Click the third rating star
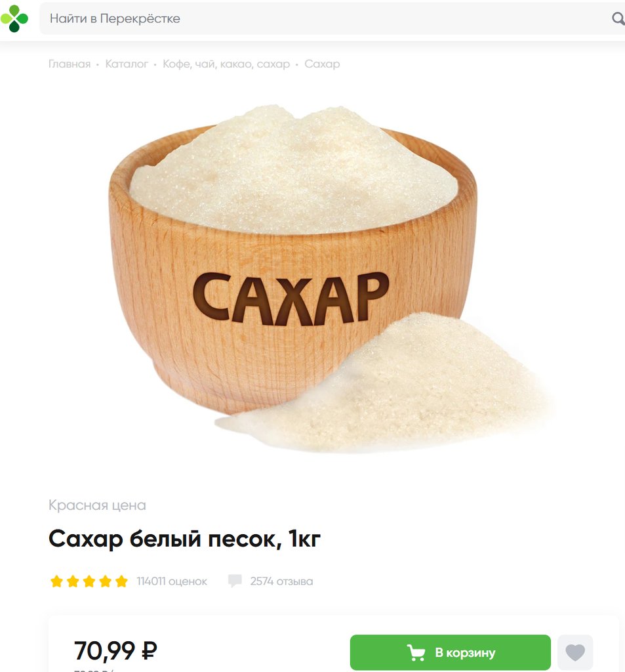Image resolution: width=625 pixels, height=672 pixels. [89, 581]
